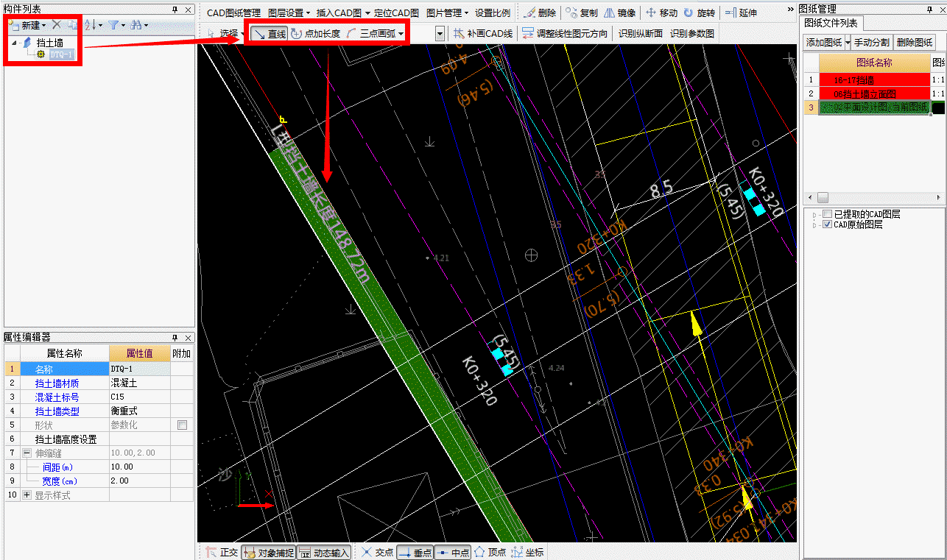The height and width of the screenshot is (560, 947).
Task: Click the 复制 copy tool
Action: [582, 13]
